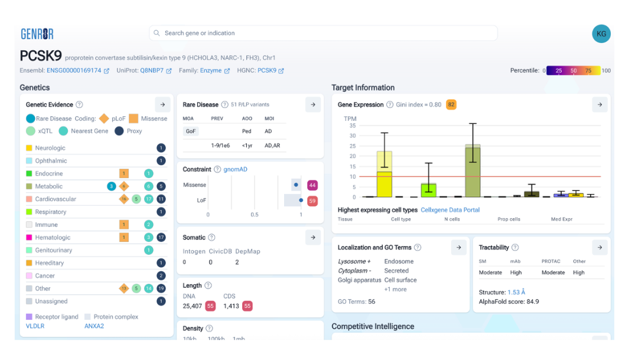Click the Constraint help question mark
The width and height of the screenshot is (629, 364).
point(217,169)
